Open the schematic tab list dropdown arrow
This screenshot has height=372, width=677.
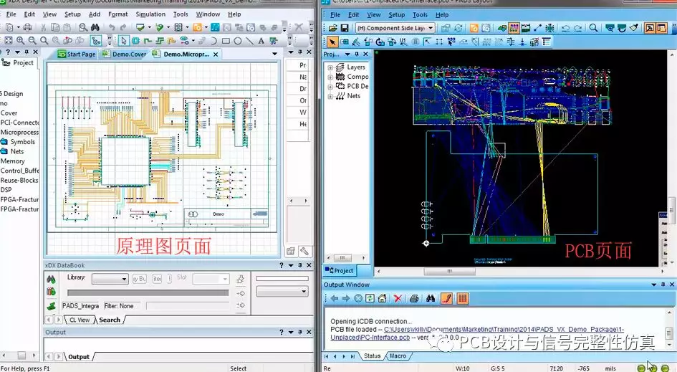[275, 54]
